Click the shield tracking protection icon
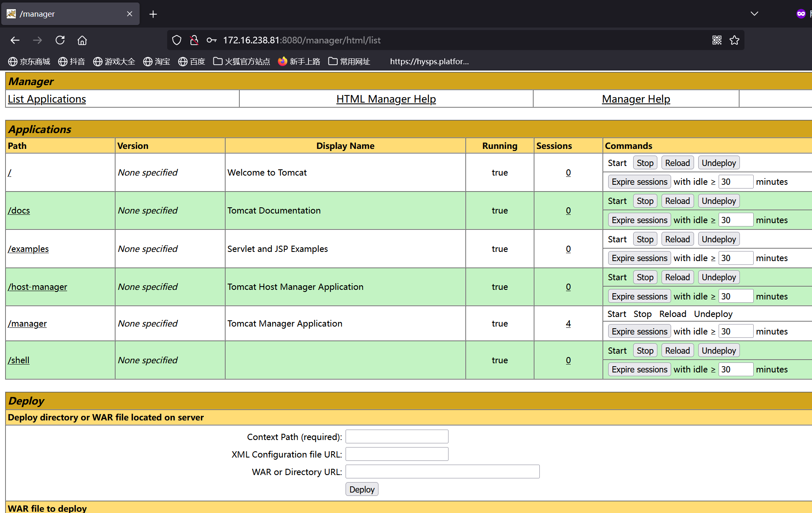The image size is (812, 513). point(177,40)
